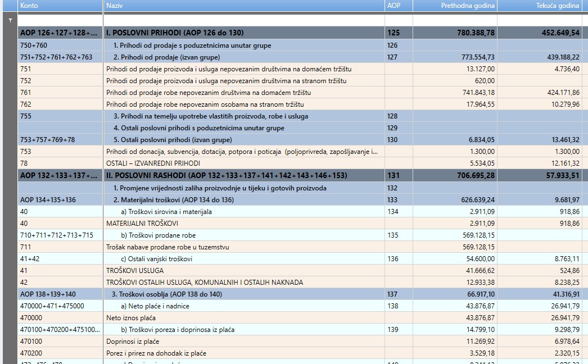Image resolution: width=588 pixels, height=364 pixels.
Task: Select the 2. Materijalni troškovi row
Action: [x=300, y=200]
